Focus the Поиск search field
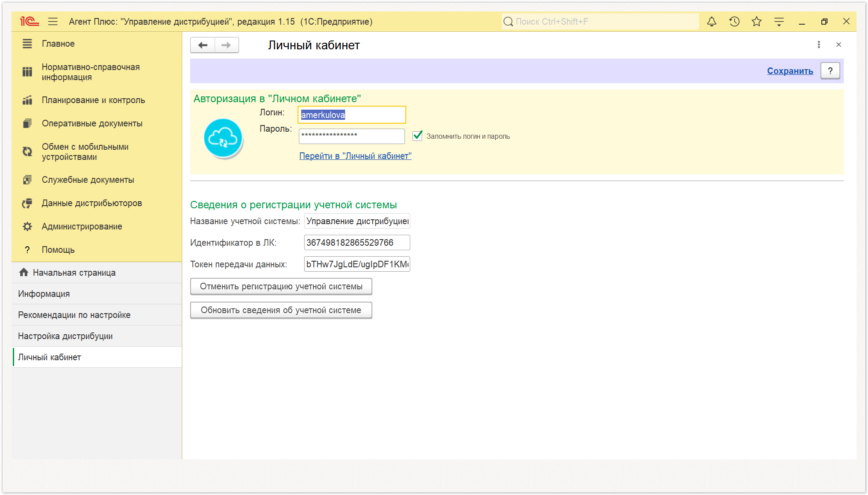Screen dimensions: 868x495 [x=600, y=22]
